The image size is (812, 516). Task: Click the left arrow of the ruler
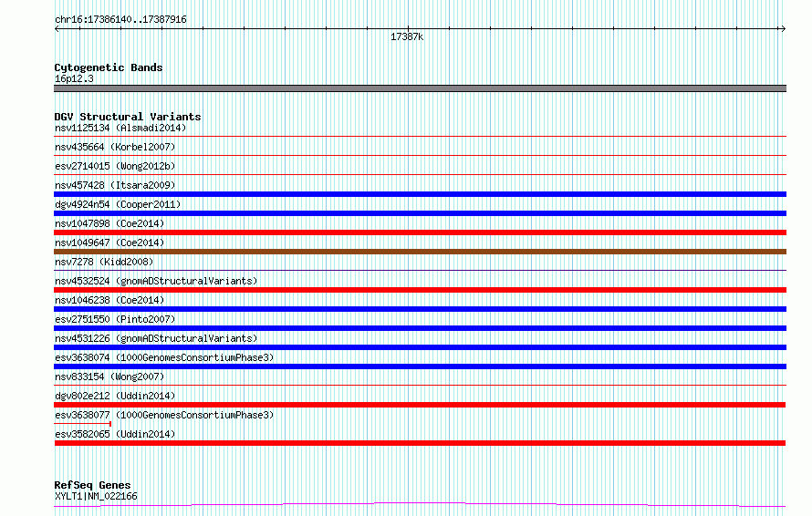pos(57,29)
